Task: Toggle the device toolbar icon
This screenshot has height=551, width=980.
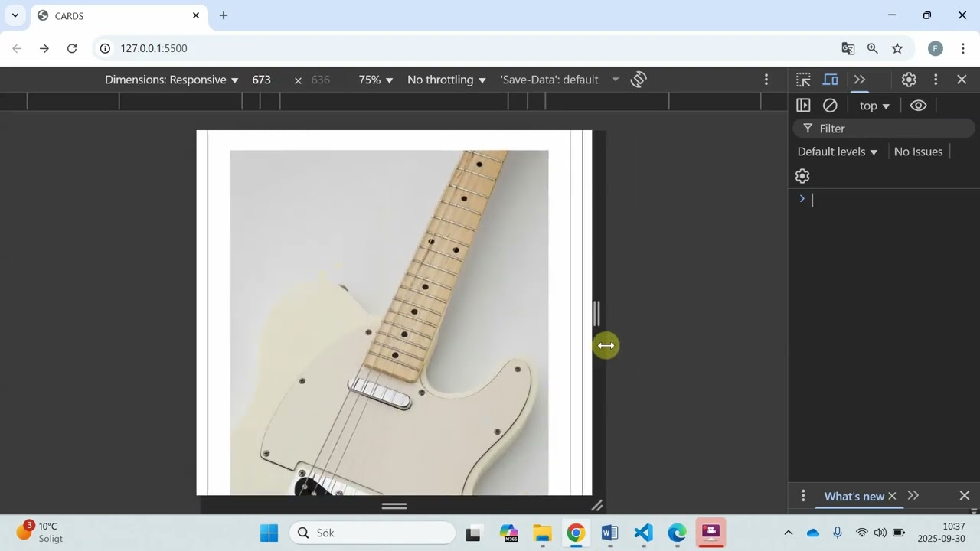Action: pyautogui.click(x=831, y=80)
